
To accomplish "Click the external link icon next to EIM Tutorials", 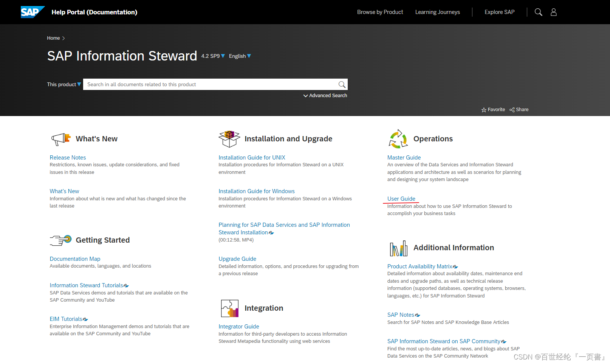I will (x=85, y=319).
